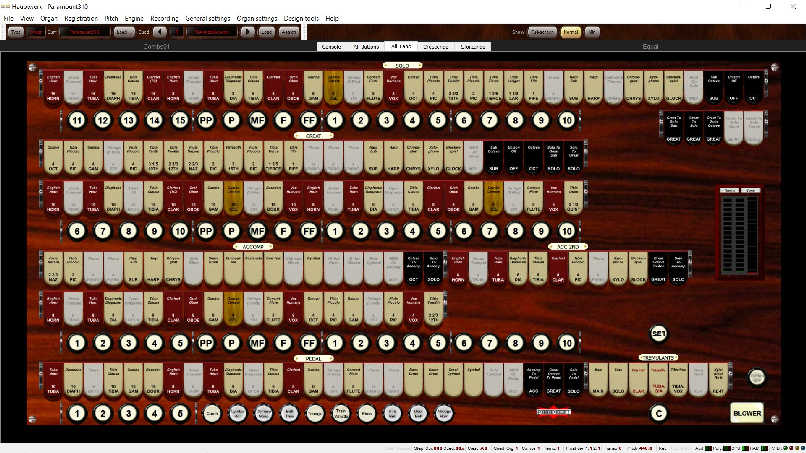This screenshot has height=453, width=806.
Task: Select piston 15
Action: point(180,120)
